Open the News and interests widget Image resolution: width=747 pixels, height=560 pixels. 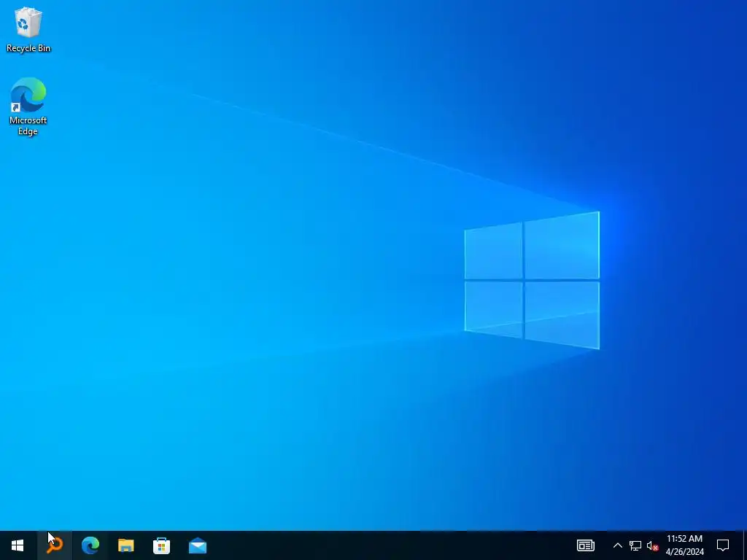pos(586,545)
